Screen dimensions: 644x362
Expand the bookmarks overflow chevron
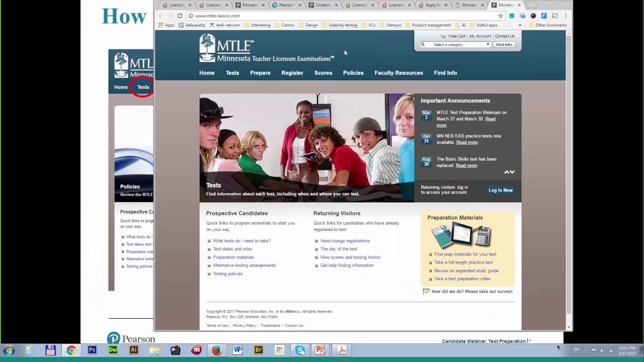[x=520, y=25]
